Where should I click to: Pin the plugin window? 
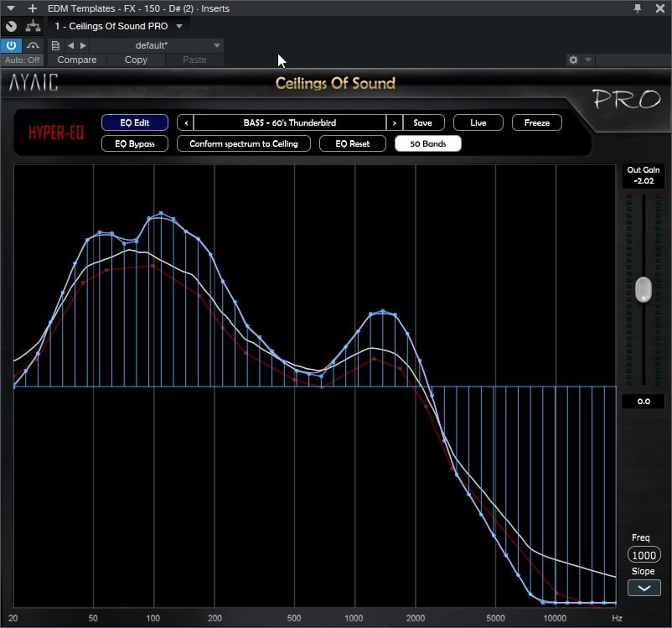pyautogui.click(x=638, y=8)
